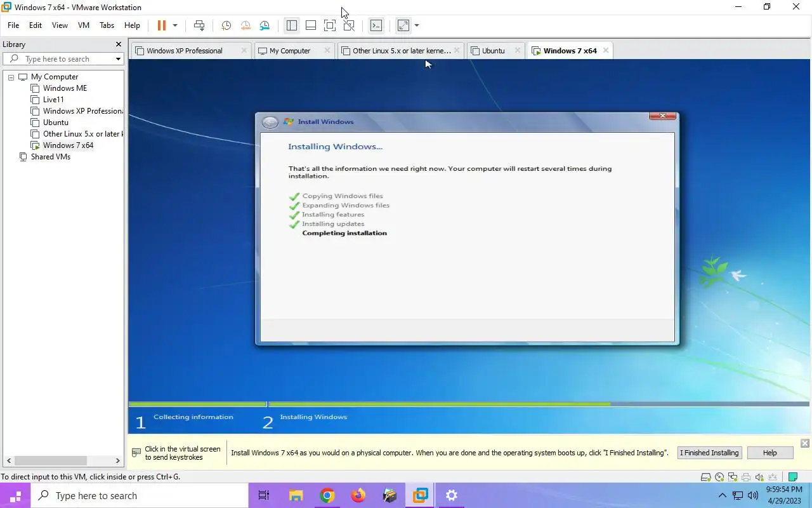Viewport: 812px width, 508px height.
Task: Close the Install Windows dialog
Action: [662, 116]
